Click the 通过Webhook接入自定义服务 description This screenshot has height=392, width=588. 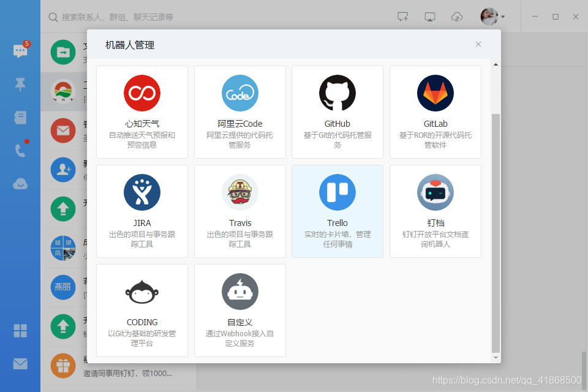240,338
